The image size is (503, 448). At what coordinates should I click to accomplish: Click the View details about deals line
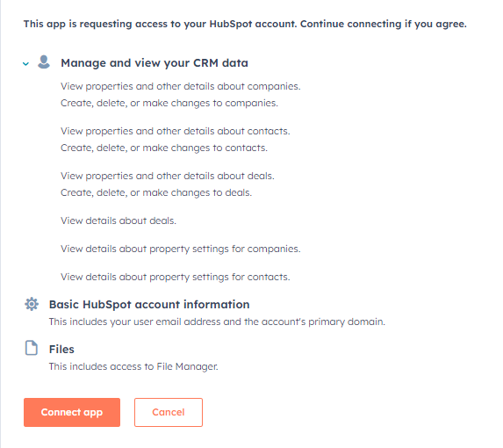(x=119, y=220)
